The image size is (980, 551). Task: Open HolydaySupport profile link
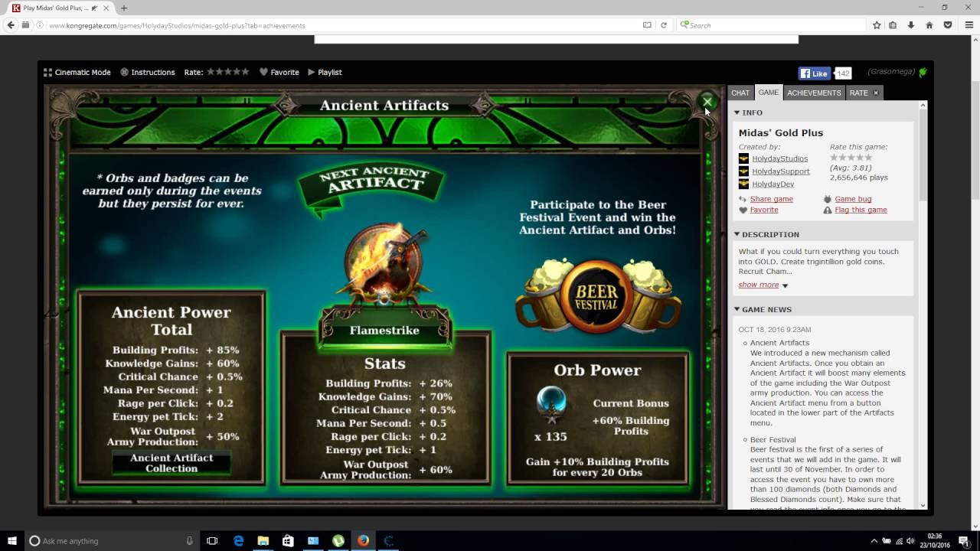tap(781, 171)
